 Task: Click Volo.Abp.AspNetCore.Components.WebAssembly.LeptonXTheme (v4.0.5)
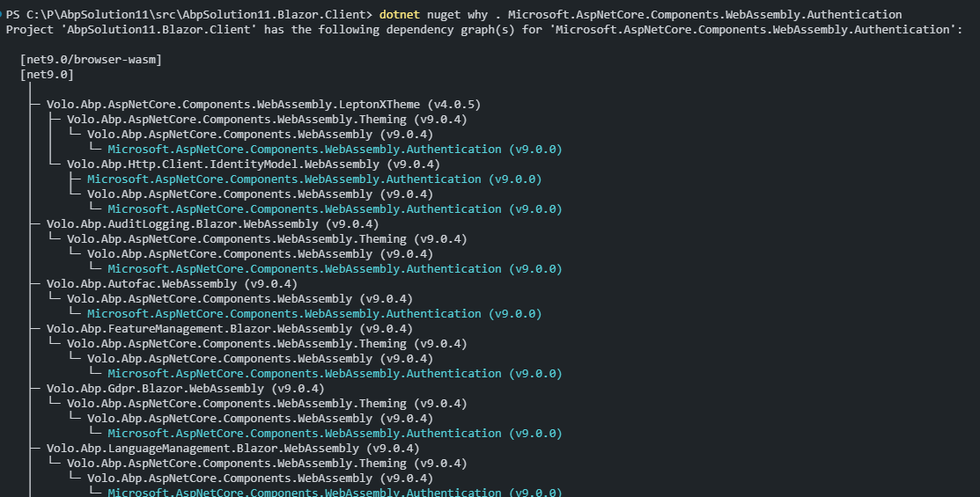point(264,105)
